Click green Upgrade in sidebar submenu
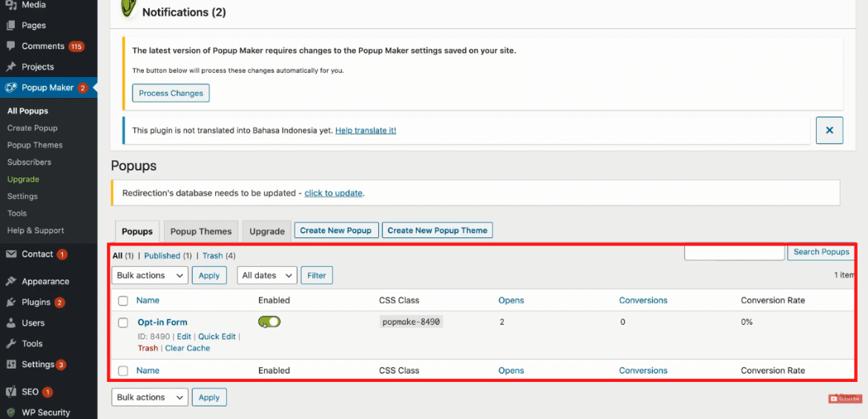868x419 pixels. (x=23, y=179)
